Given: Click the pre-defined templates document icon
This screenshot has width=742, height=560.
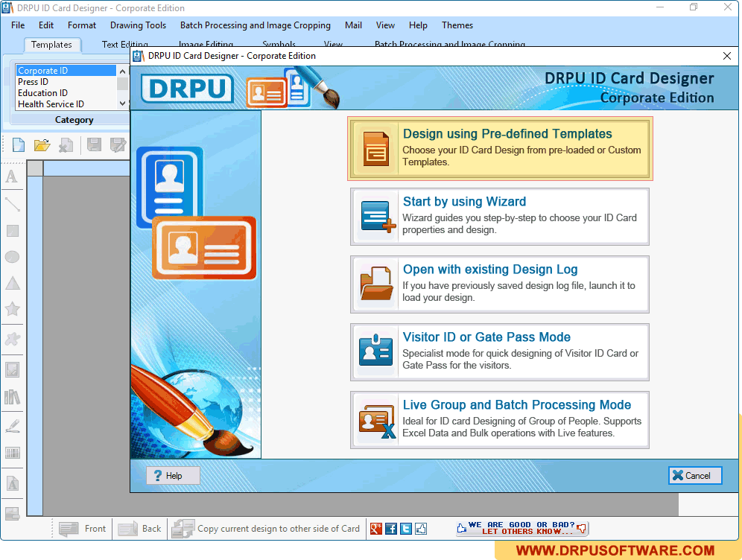Looking at the screenshot, I should click(x=375, y=149).
